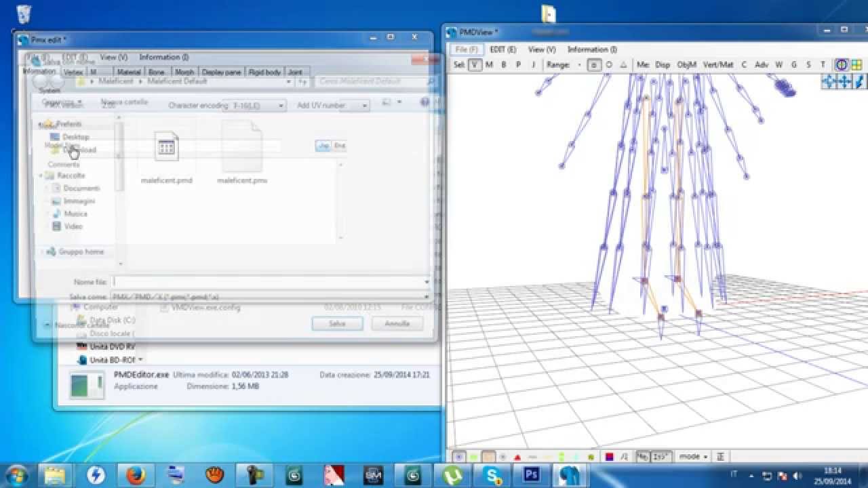Switch to the Material tab in Pmx edit
Screen dimensions: 868x488
click(129, 72)
